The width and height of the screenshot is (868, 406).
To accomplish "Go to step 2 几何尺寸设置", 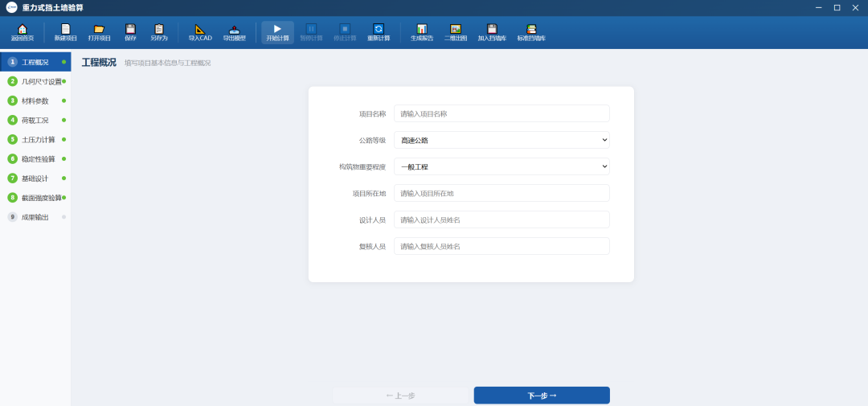I will click(35, 81).
